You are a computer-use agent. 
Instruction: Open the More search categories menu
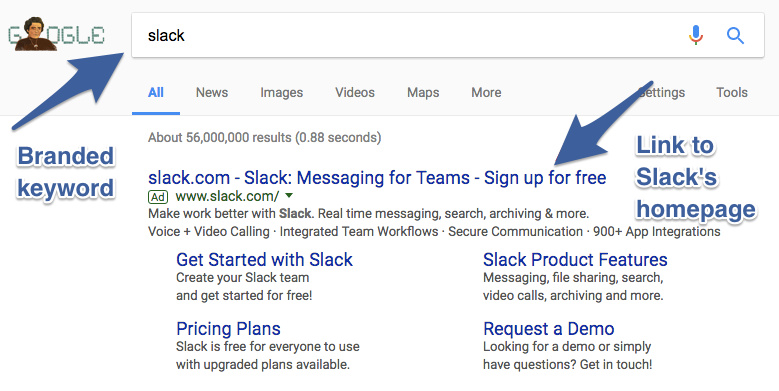[x=486, y=92]
